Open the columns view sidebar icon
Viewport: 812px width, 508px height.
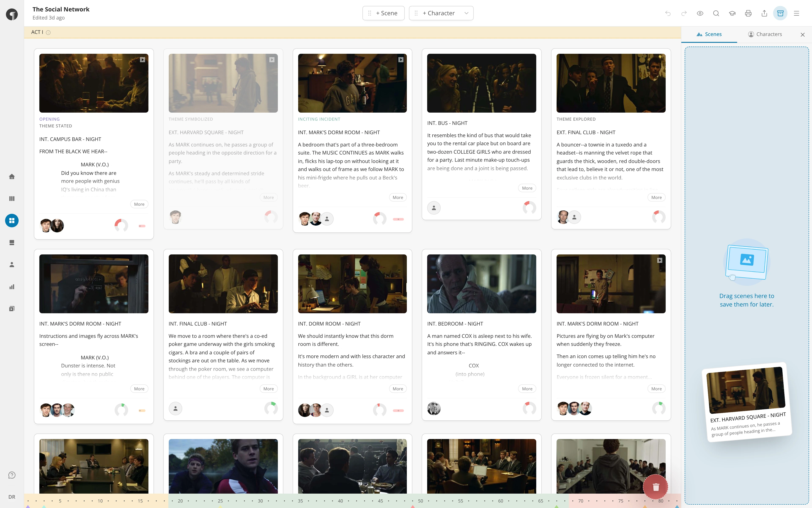click(12, 199)
